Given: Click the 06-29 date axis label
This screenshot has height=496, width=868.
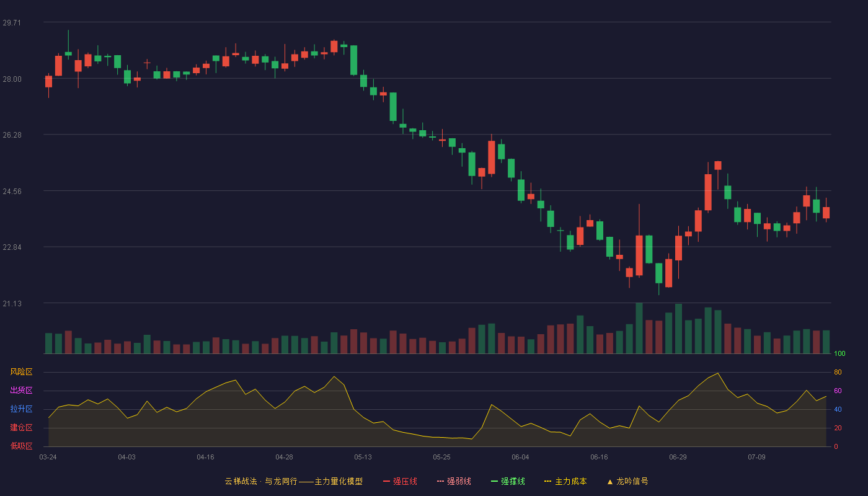Looking at the screenshot, I should [x=678, y=457].
